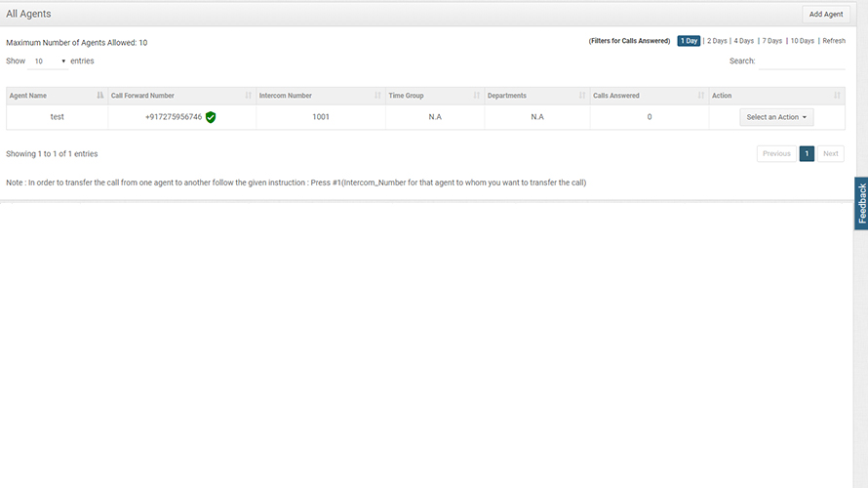Image resolution: width=868 pixels, height=488 pixels.
Task: Click the Add Agent button
Action: point(826,15)
